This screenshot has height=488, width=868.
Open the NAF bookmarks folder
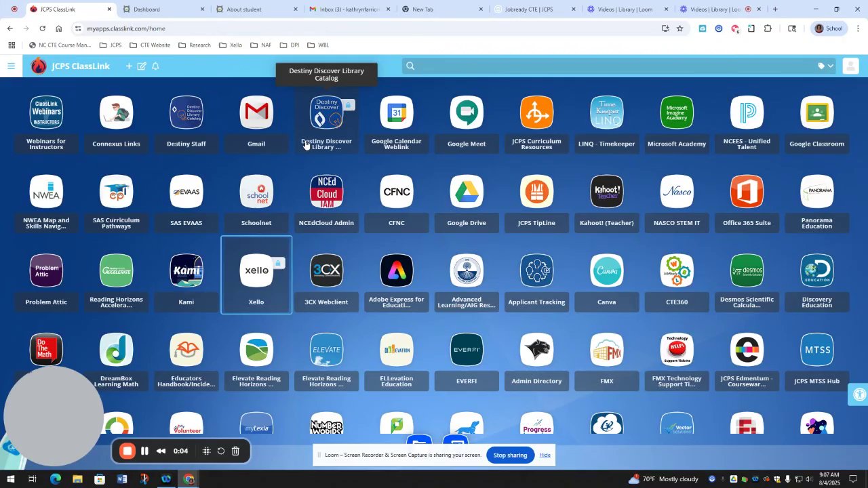[261, 45]
